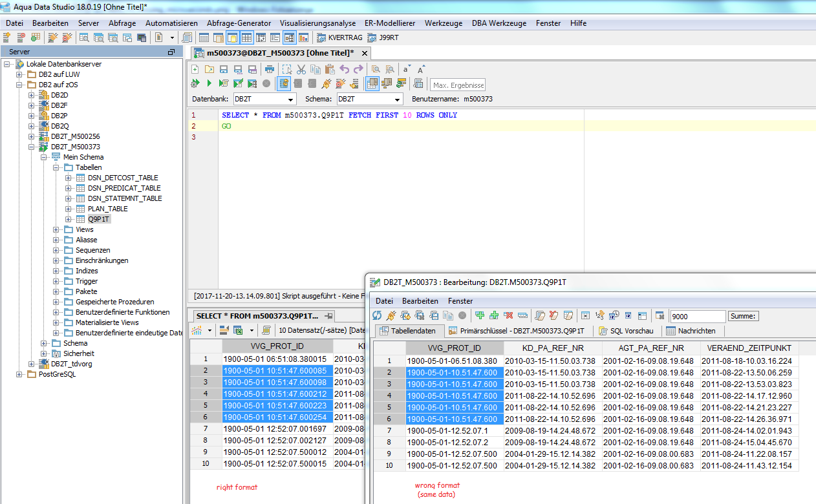Click the grid export icon in results pane

point(237,330)
